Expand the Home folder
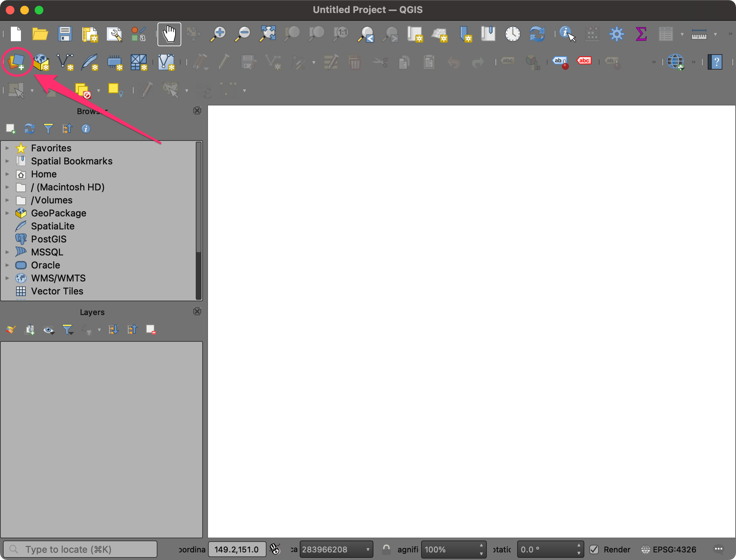 click(x=7, y=174)
